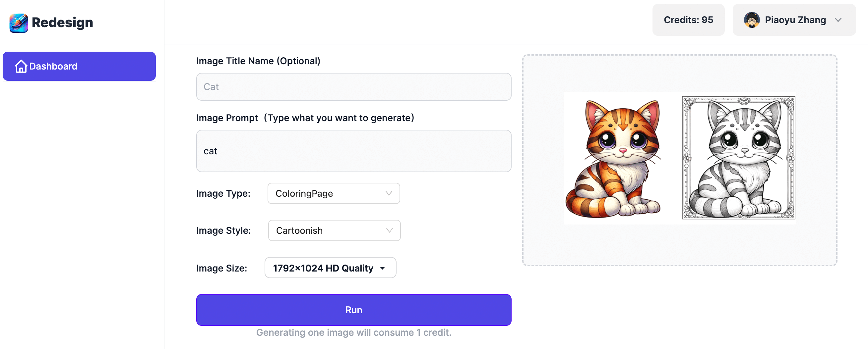Select the cat text in prompt box
868x349 pixels.
[210, 151]
